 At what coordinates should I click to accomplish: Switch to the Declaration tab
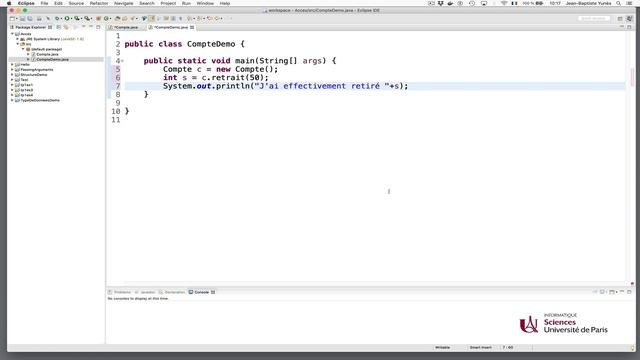172,292
